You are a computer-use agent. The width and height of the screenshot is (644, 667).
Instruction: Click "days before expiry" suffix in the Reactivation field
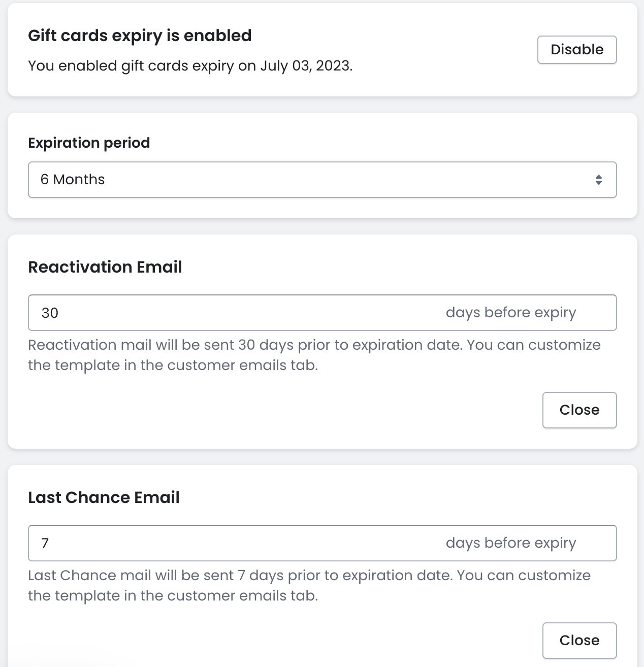[511, 313]
